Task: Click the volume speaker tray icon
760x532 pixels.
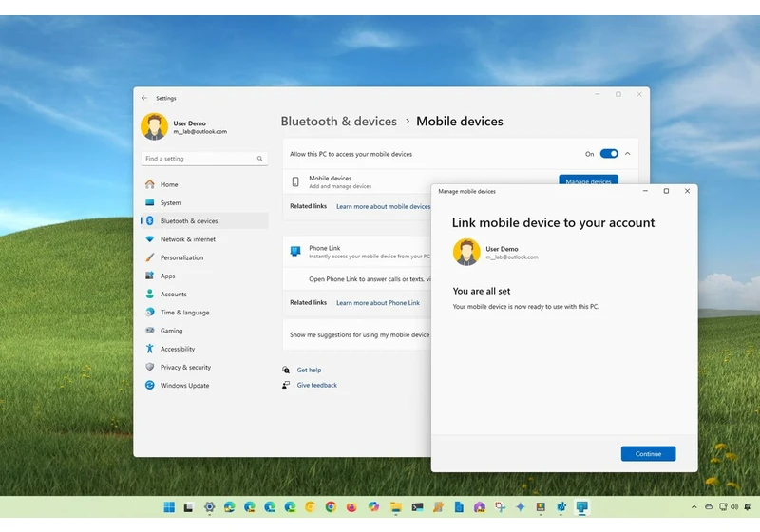Action: pyautogui.click(x=734, y=506)
